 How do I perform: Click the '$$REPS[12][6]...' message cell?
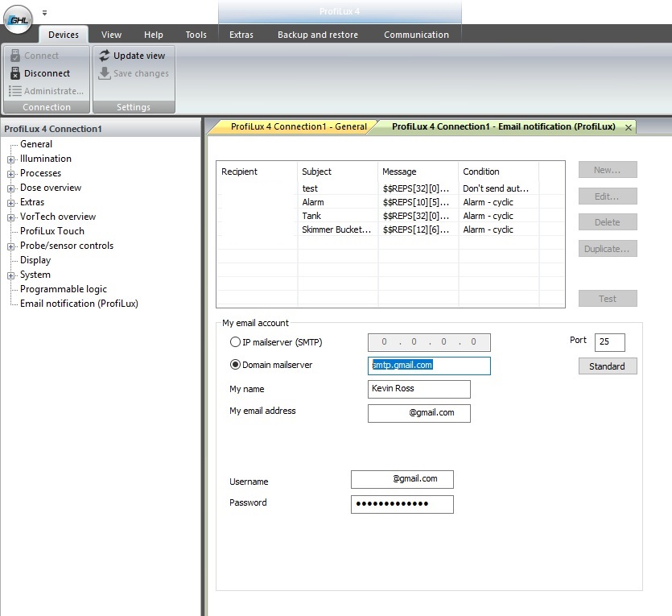pyautogui.click(x=416, y=229)
